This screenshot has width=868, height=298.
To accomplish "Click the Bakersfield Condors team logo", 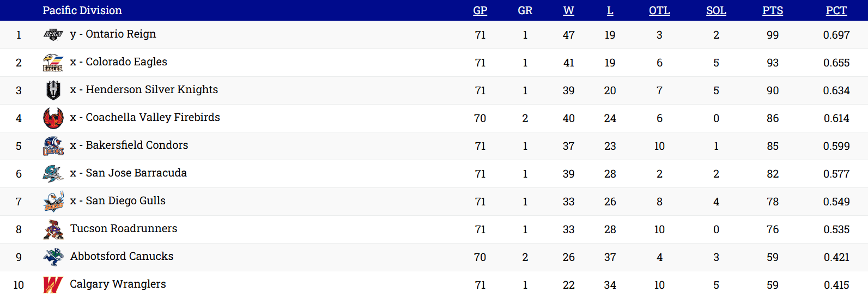I will (x=53, y=146).
